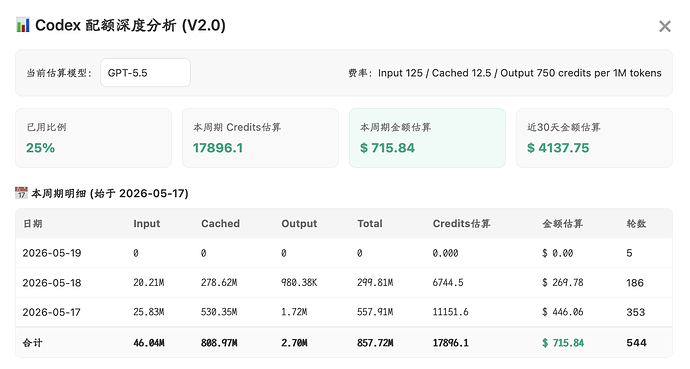Click amount $ 0.00 for 2026-05-19

558,253
